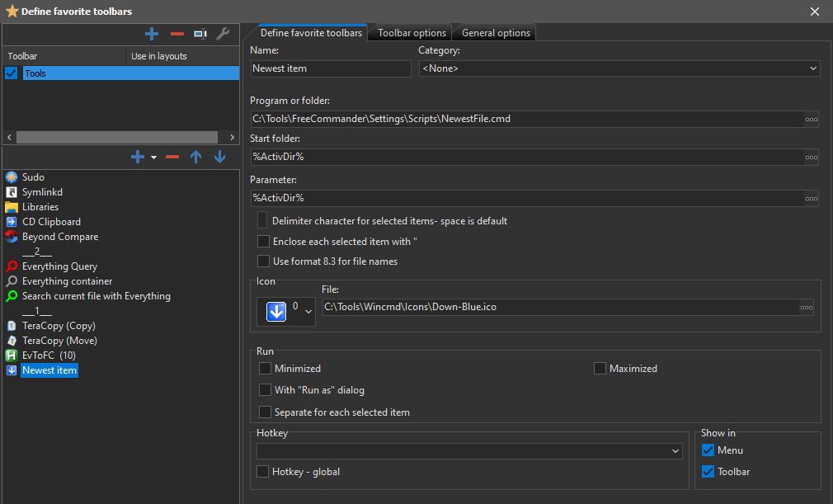
Task: Click the rename toolbar icon
Action: (200, 34)
